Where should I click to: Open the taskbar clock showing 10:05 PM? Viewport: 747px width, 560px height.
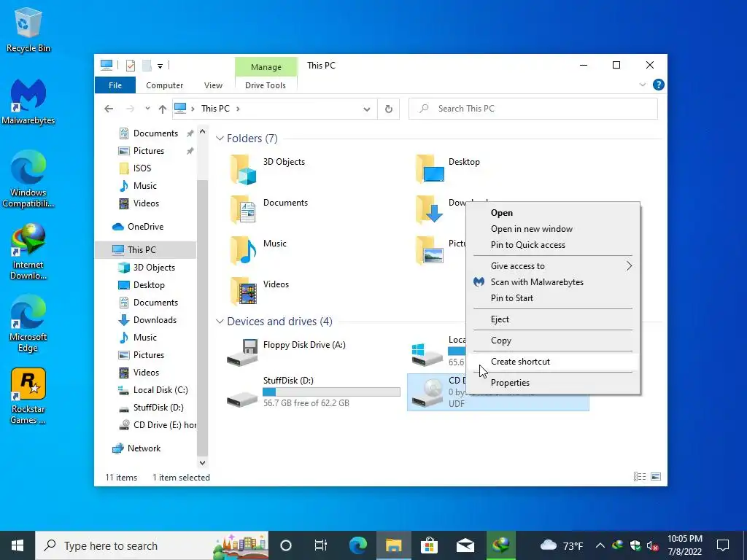coord(684,545)
